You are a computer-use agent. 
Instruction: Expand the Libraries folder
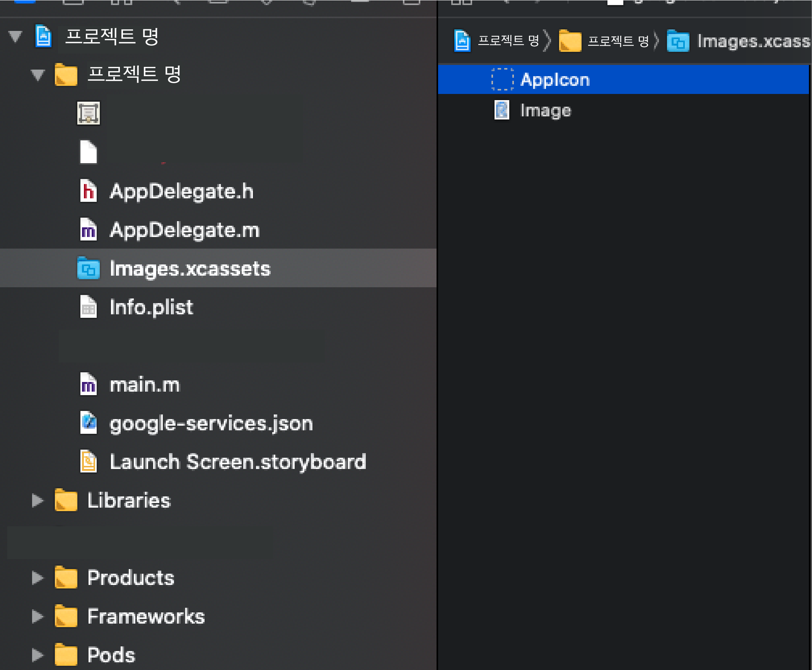[38, 500]
